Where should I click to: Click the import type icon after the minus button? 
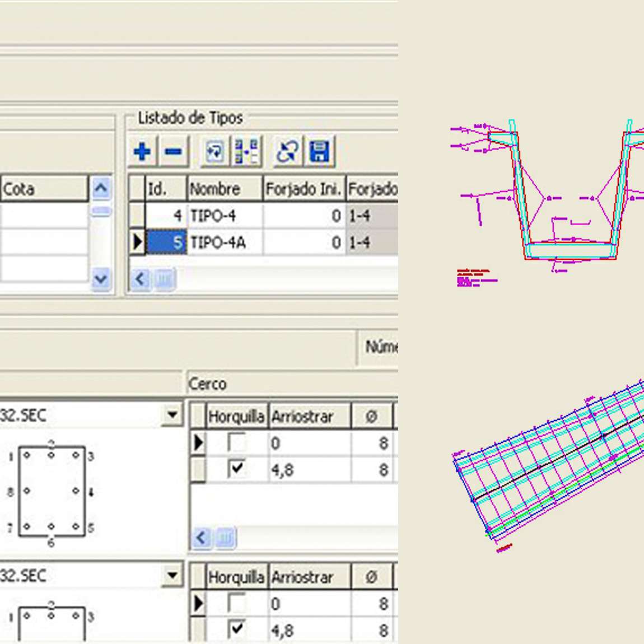click(215, 152)
